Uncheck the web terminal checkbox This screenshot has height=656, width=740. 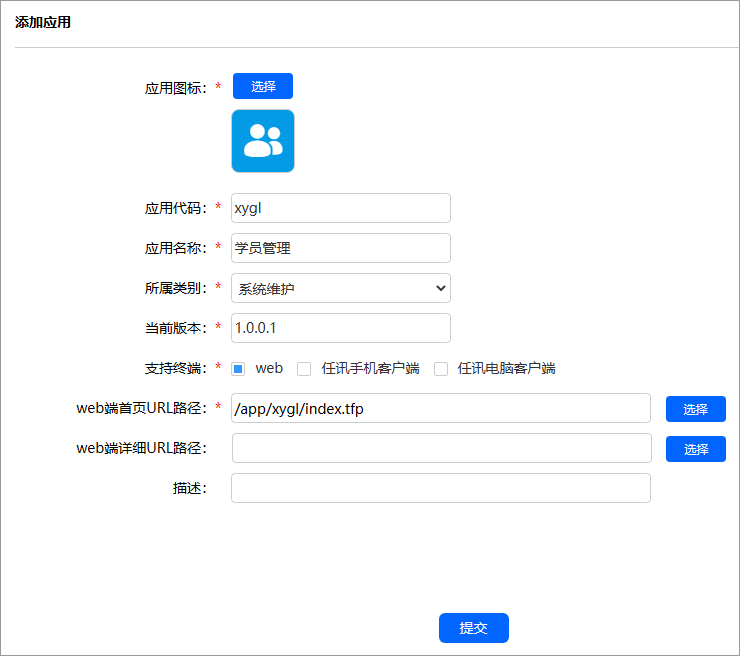(239, 368)
